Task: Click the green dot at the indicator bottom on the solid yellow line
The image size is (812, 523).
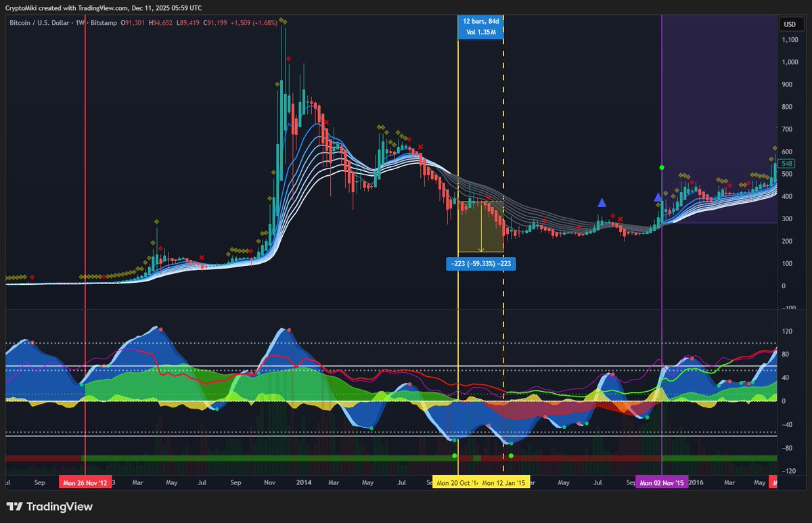Action: (455, 456)
